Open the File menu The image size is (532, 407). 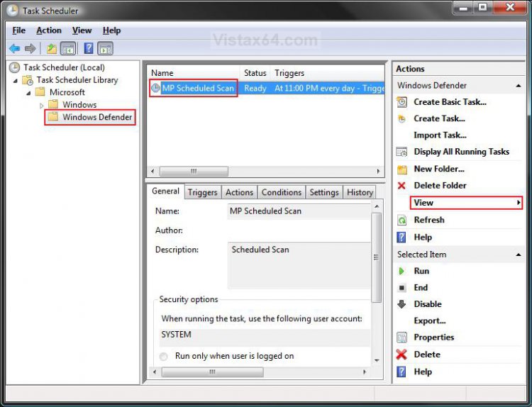pyautogui.click(x=19, y=30)
